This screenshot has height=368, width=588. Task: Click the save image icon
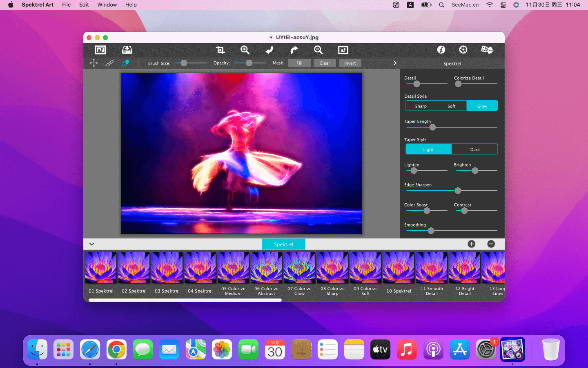127,50
